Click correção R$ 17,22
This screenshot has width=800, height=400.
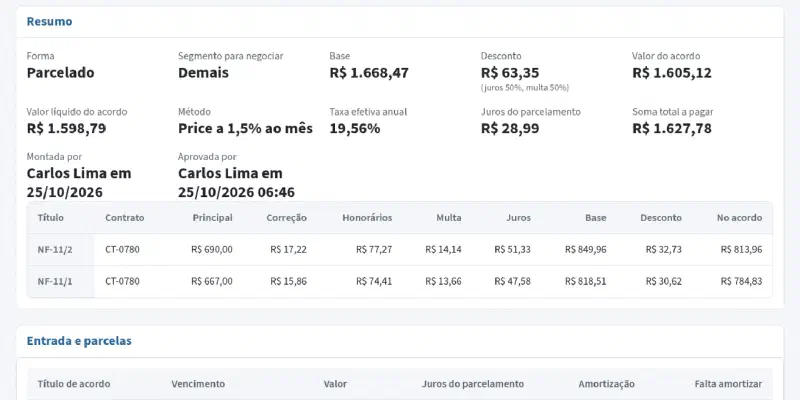point(288,250)
